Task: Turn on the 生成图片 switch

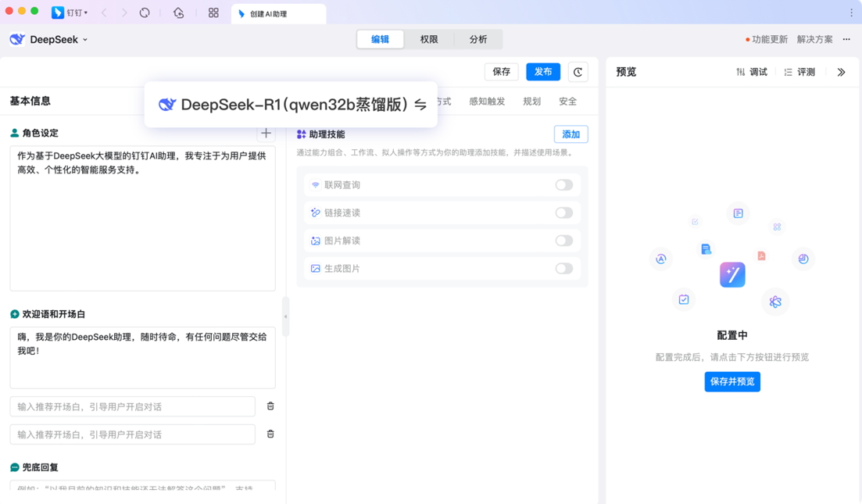Action: (564, 268)
